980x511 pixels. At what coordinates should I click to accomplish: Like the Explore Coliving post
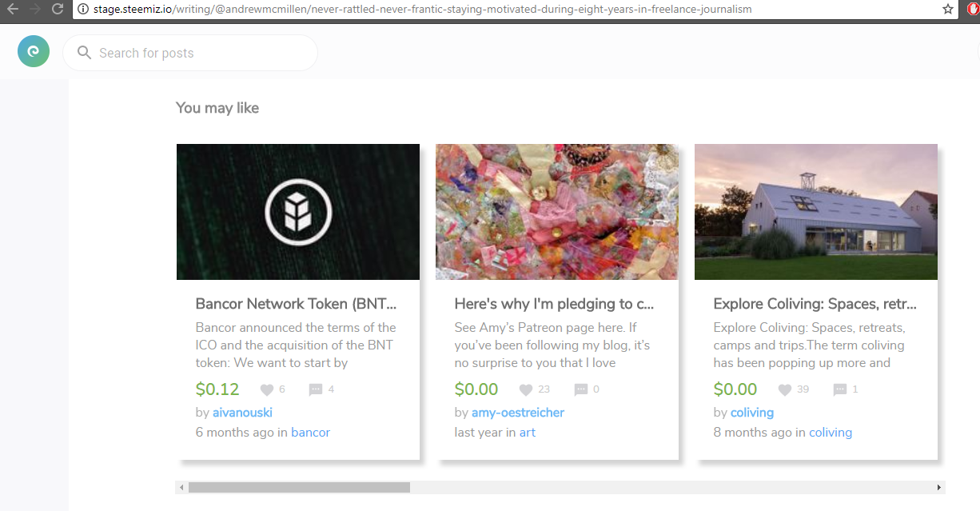[x=785, y=389]
